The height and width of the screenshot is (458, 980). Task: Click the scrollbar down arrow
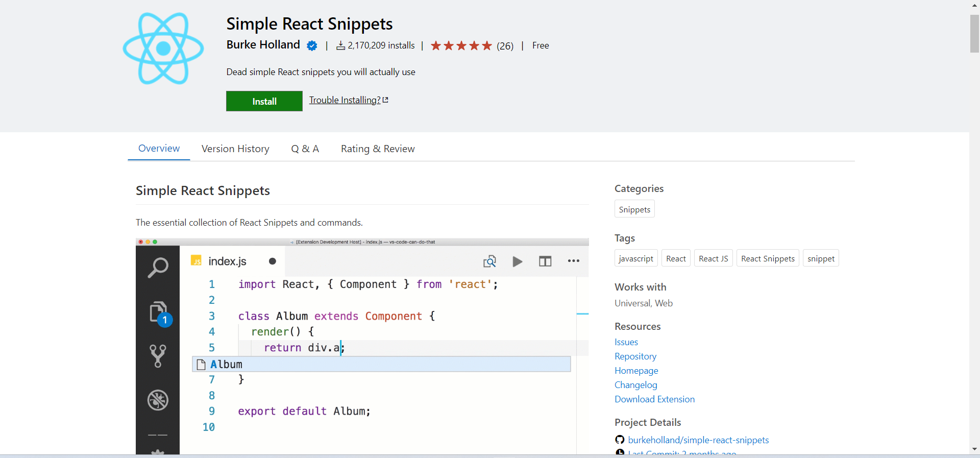pyautogui.click(x=974, y=449)
